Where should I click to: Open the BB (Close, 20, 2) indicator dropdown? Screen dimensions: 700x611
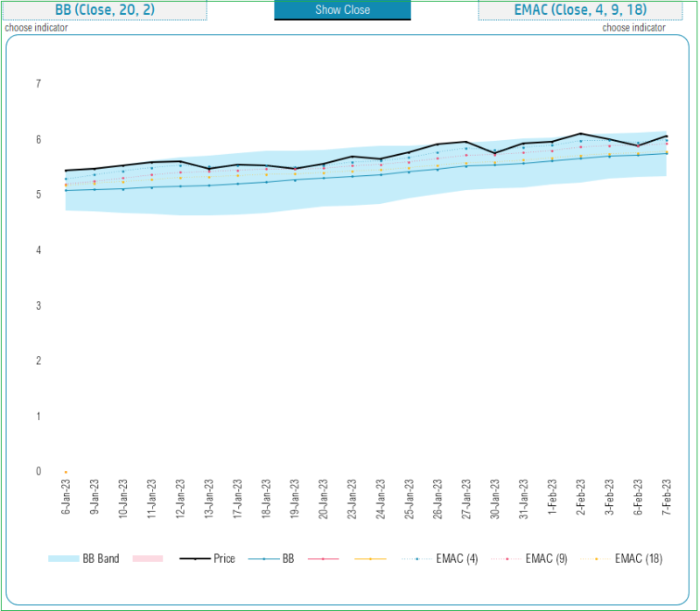pyautogui.click(x=104, y=9)
